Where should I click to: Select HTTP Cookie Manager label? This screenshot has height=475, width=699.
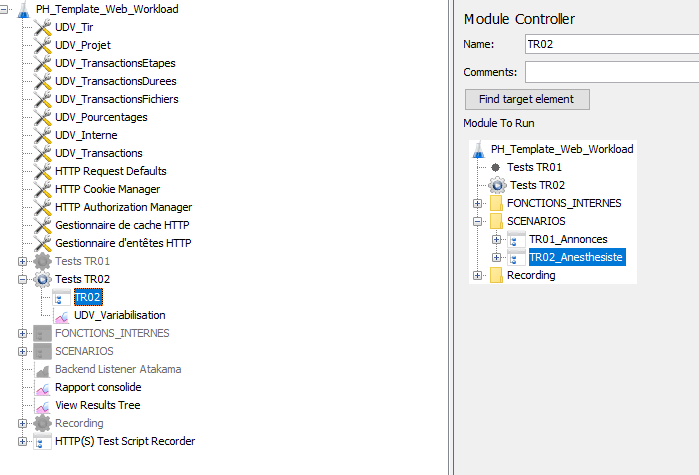point(107,189)
